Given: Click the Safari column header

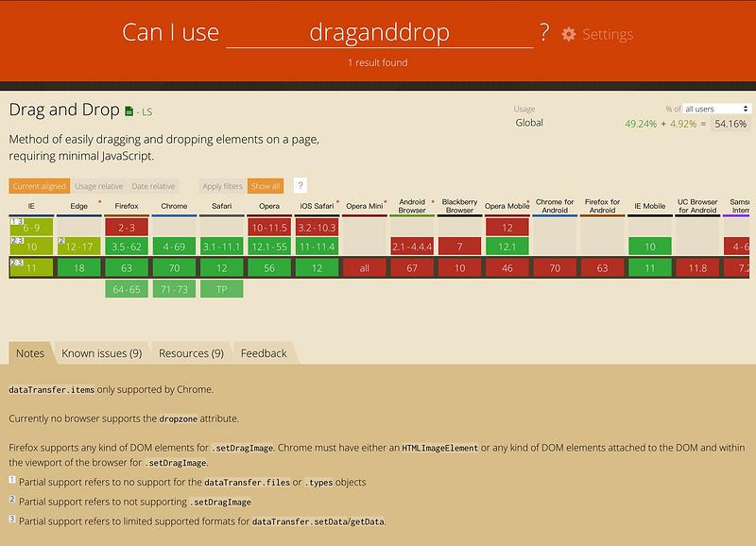Looking at the screenshot, I should 222,206.
